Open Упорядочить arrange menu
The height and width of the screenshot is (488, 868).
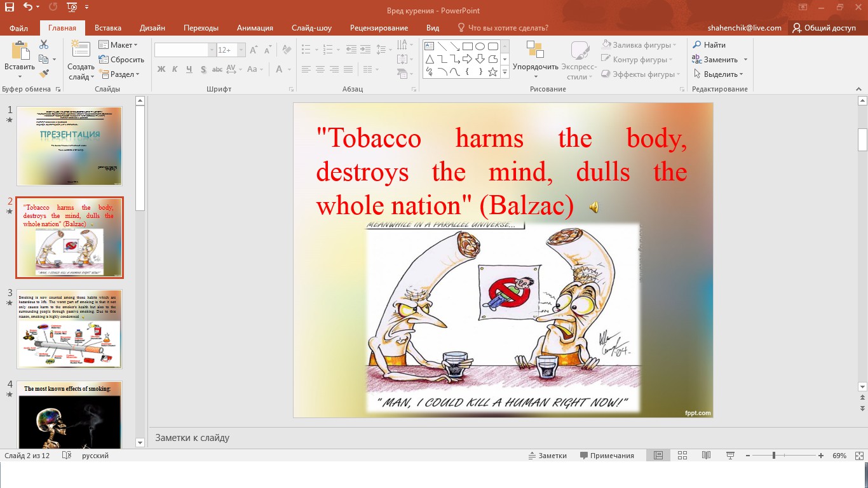click(x=535, y=61)
